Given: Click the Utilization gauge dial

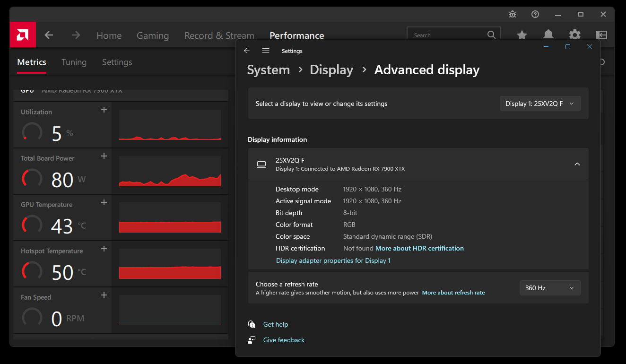Looking at the screenshot, I should 32,132.
